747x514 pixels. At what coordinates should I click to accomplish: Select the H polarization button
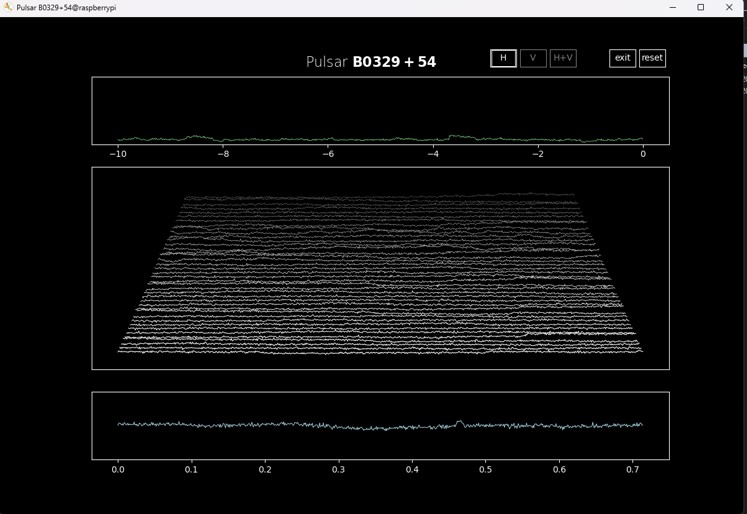coord(503,58)
